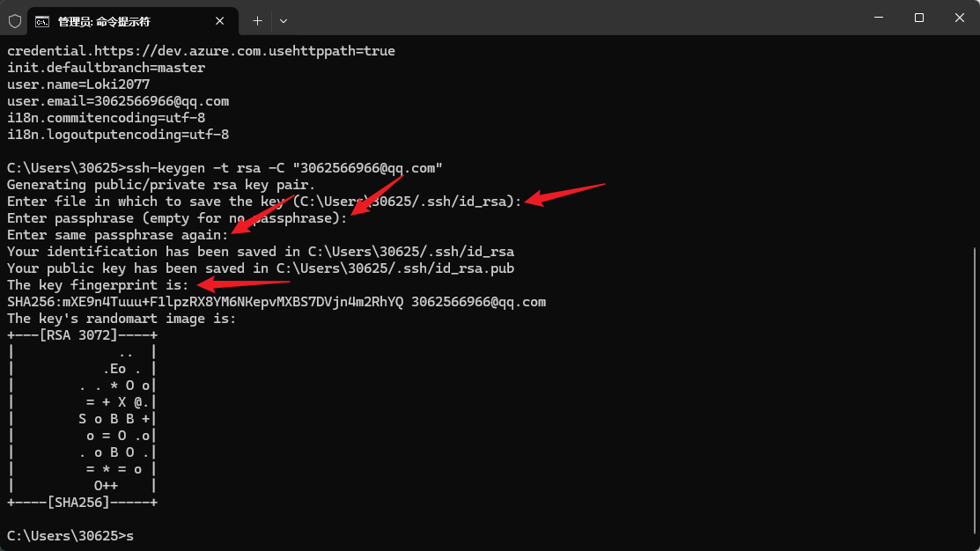Image resolution: width=980 pixels, height=551 pixels.
Task: Click the current prompt at bottom
Action: tap(70, 536)
